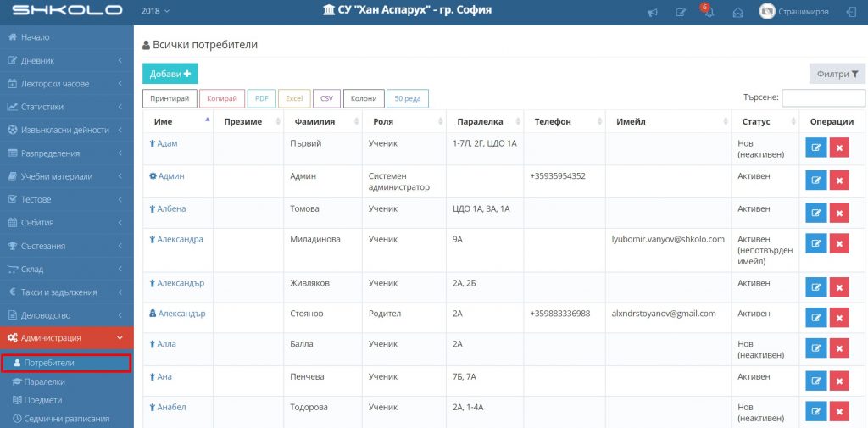
Task: Expand the Състезания sidebar menu
Action: tap(66, 246)
